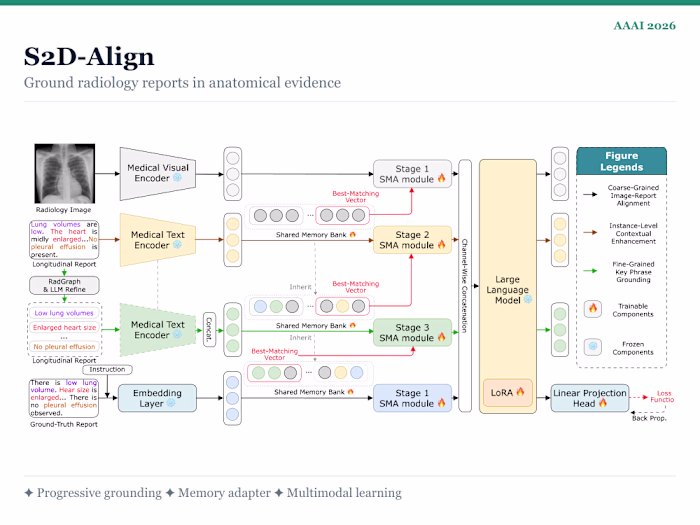Click the green arrow in Figure Legends
This screenshot has height=525, width=700.
tap(590, 271)
